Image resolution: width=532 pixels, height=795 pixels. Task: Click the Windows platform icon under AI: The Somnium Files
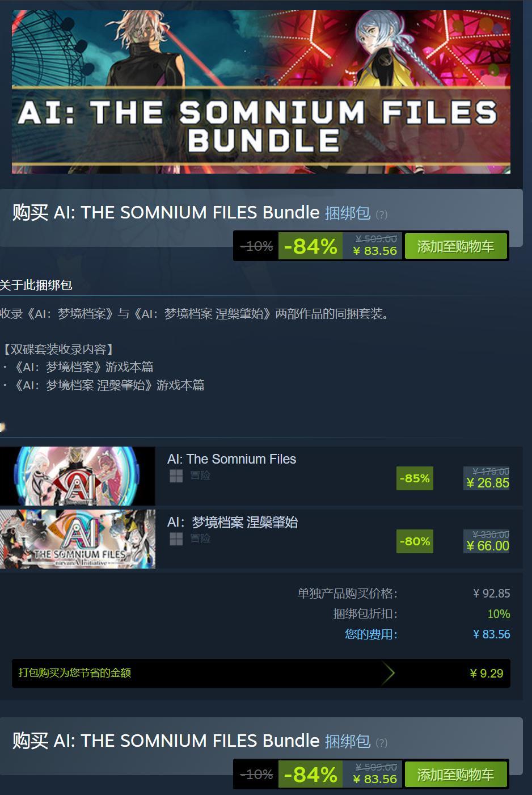point(176,476)
